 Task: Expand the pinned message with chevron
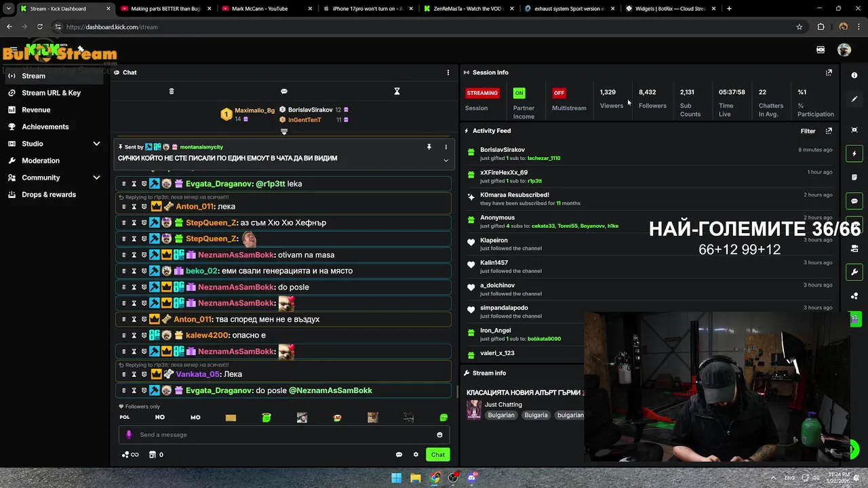(446, 161)
